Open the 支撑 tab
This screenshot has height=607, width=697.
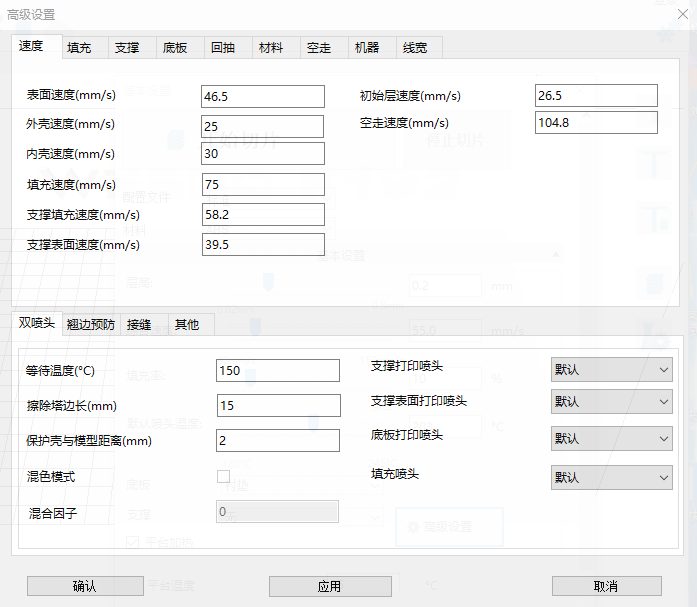127,47
